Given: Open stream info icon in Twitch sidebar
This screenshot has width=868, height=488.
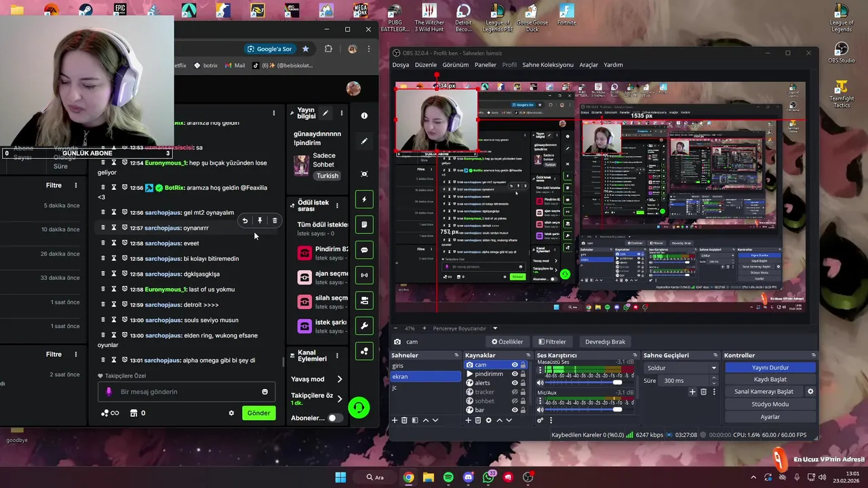Looking at the screenshot, I should pos(364,116).
